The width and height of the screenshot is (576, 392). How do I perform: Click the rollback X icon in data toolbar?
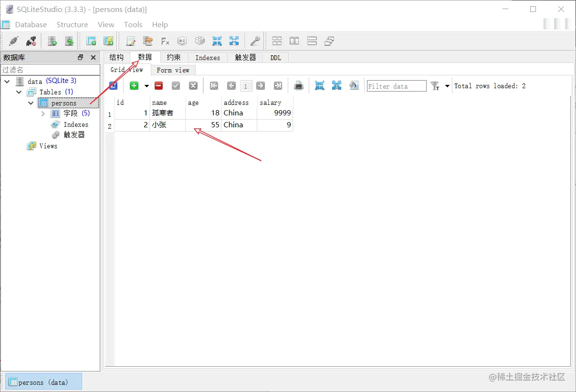pos(193,86)
